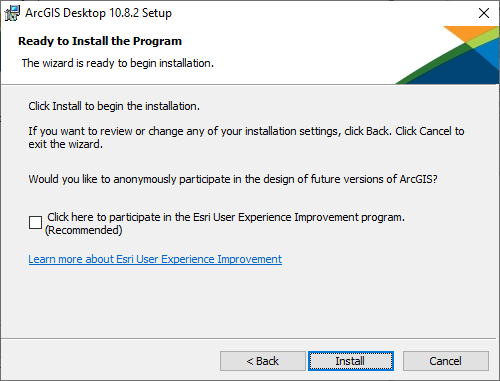Viewport: 500px width, 381px height.
Task: Click the word "Back" in the instruction paragraph
Action: 378,131
